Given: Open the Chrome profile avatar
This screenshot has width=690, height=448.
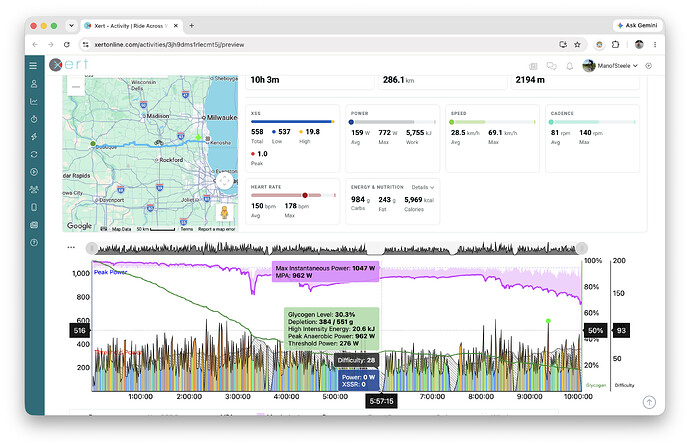Looking at the screenshot, I should point(639,44).
